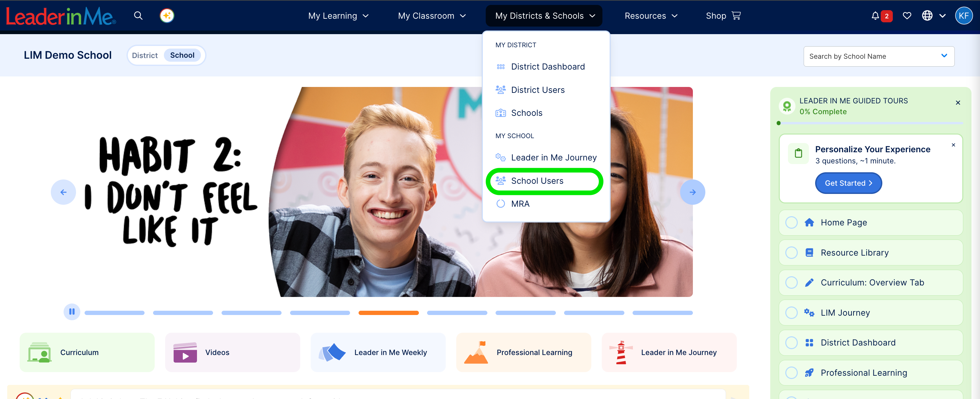Image resolution: width=980 pixels, height=399 pixels.
Task: Click the search magnifier icon
Action: coord(138,16)
